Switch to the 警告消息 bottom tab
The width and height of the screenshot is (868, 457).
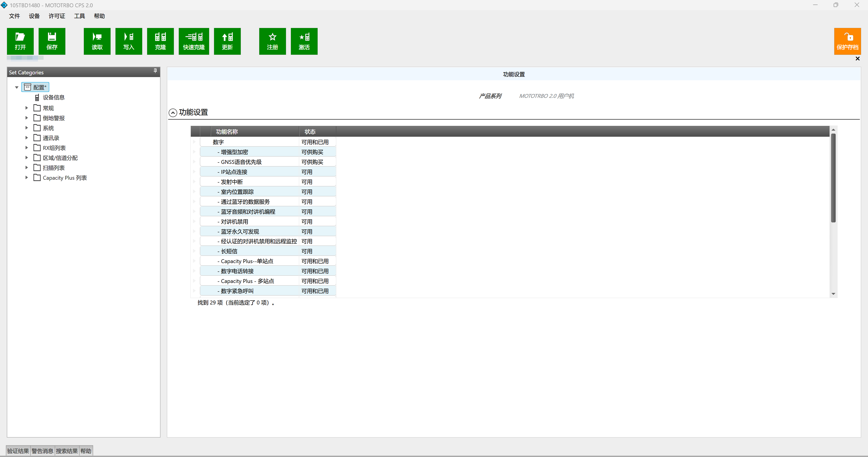pos(42,451)
